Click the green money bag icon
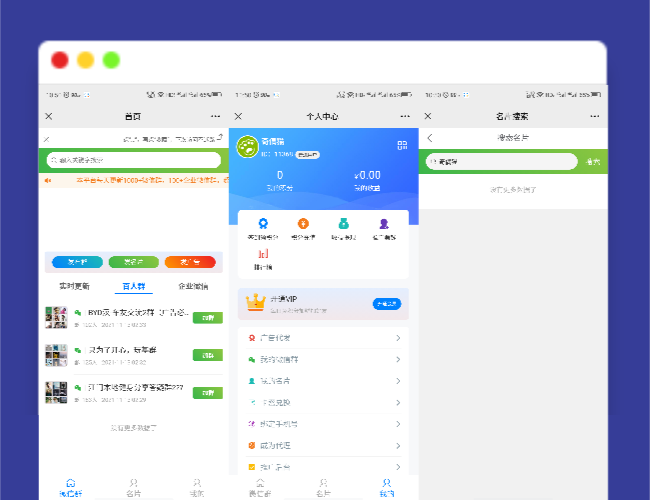This screenshot has height=500, width=650. [x=343, y=225]
